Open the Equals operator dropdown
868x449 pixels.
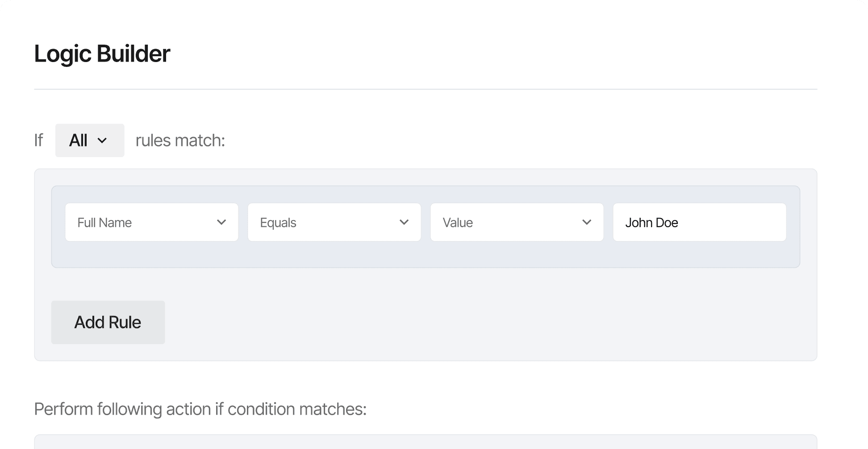pos(334,222)
